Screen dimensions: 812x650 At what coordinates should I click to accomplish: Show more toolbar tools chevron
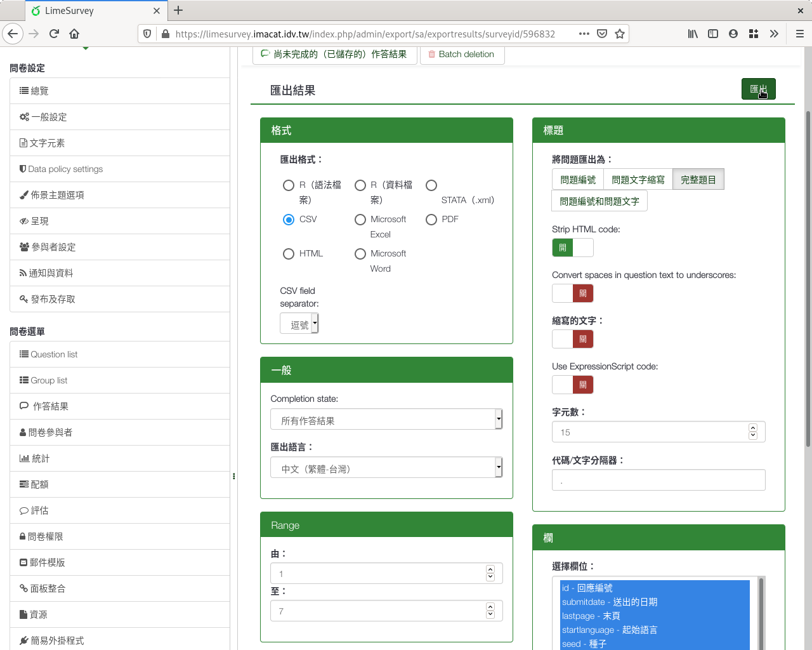[x=774, y=34]
